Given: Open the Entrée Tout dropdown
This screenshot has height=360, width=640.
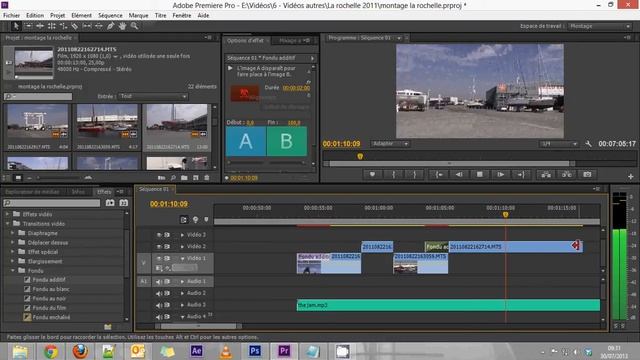Looking at the screenshot, I should click(x=153, y=96).
